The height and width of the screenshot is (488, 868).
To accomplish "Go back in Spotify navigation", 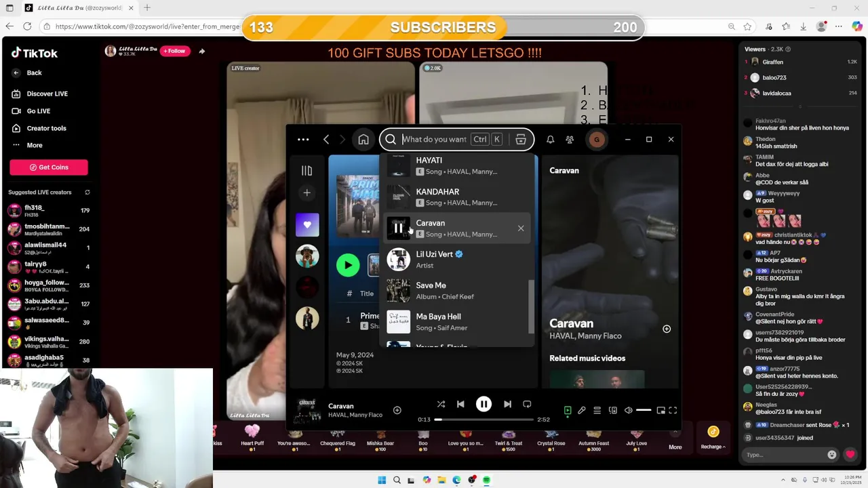I will click(x=326, y=140).
